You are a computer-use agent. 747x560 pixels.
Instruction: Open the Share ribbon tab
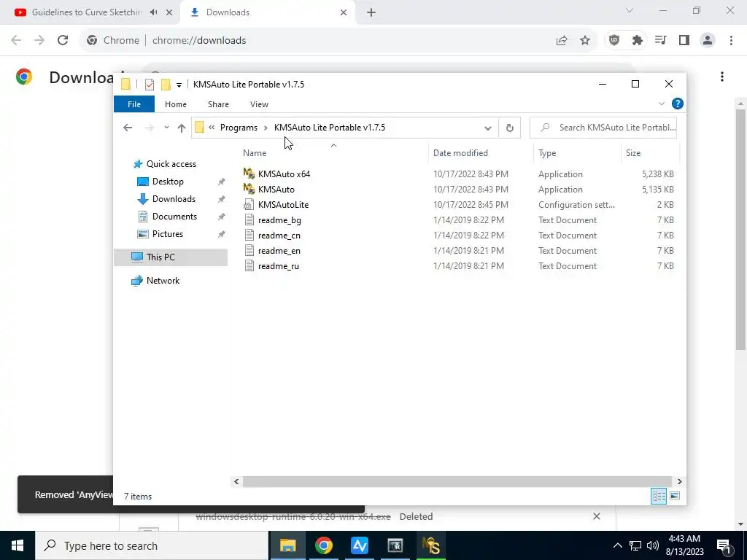coord(218,104)
